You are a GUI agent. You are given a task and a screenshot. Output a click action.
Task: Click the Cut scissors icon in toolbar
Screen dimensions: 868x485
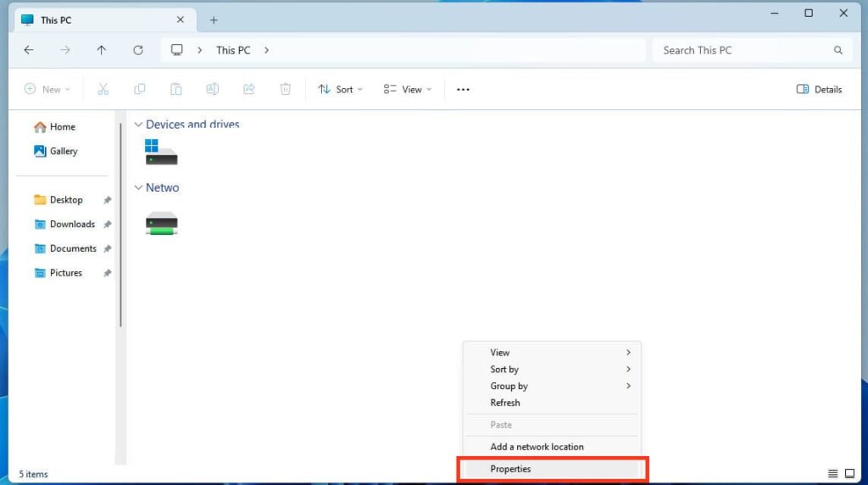pyautogui.click(x=103, y=89)
